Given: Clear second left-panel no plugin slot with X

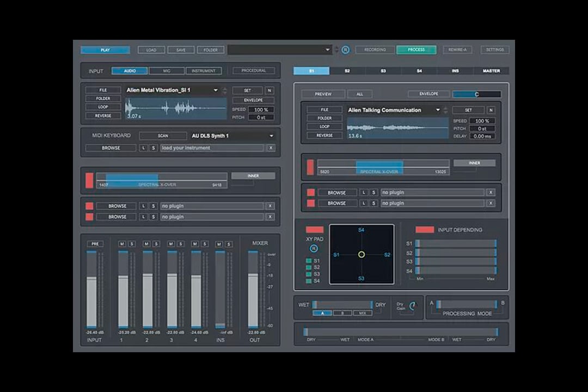Looking at the screenshot, I should pos(270,217).
